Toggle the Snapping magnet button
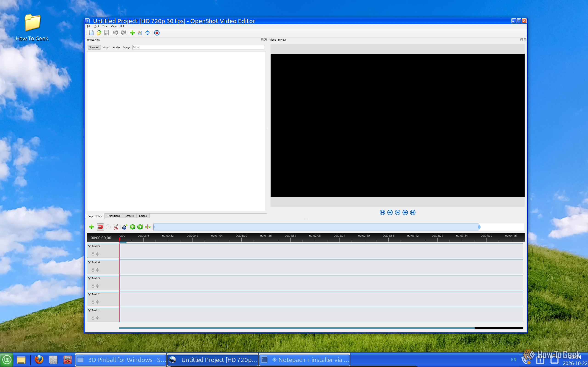Image resolution: width=588 pixels, height=367 pixels. point(100,227)
